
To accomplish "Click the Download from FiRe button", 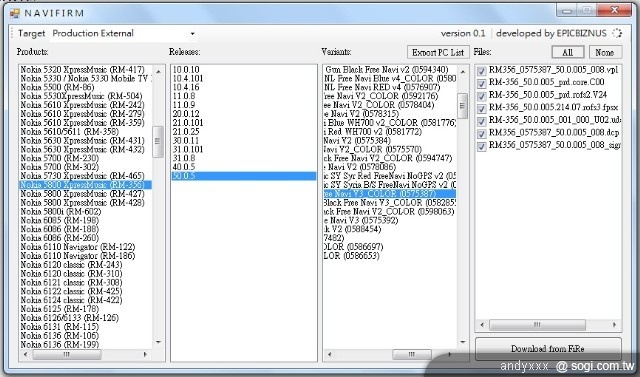I will tap(548, 349).
